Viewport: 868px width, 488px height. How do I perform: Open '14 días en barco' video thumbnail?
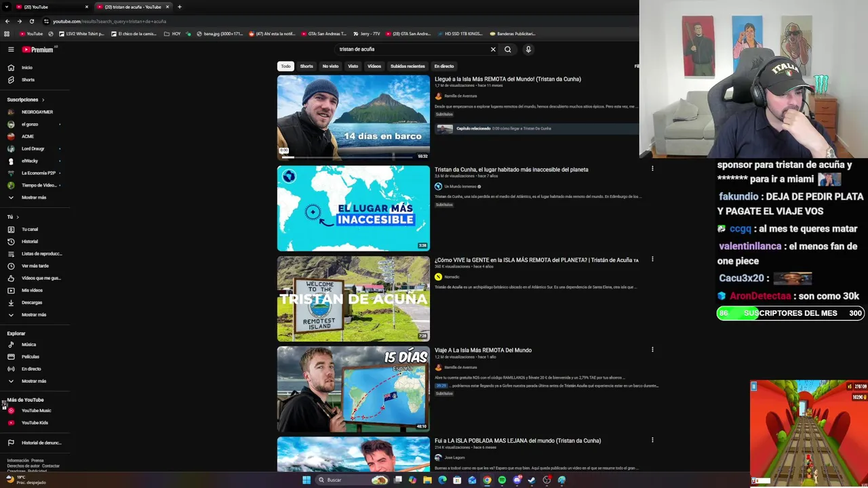[x=353, y=117]
